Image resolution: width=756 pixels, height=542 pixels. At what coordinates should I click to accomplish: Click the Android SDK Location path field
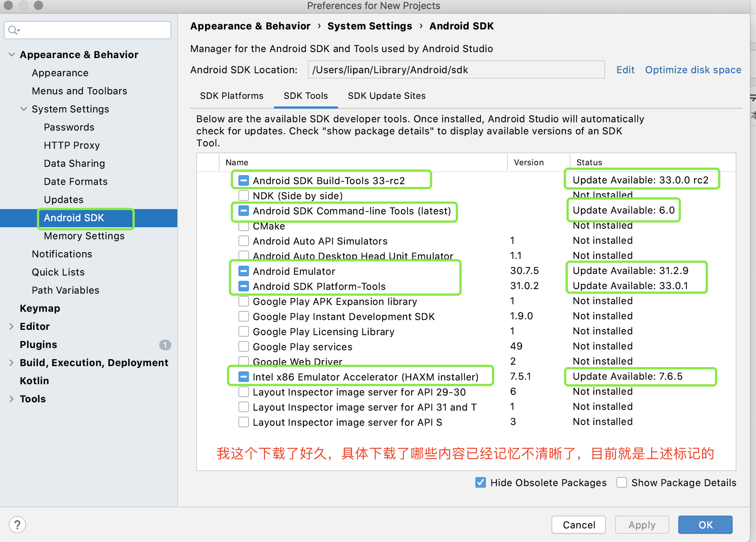[456, 70]
